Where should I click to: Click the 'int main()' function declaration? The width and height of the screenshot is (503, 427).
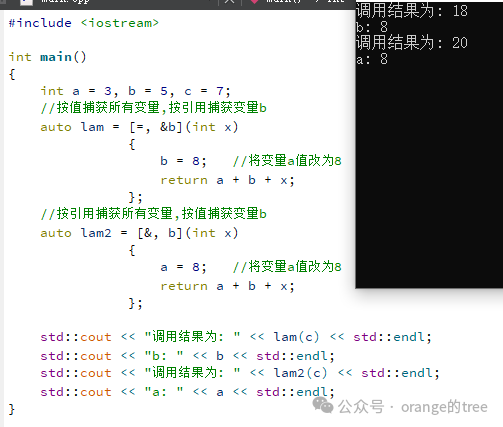coord(47,57)
